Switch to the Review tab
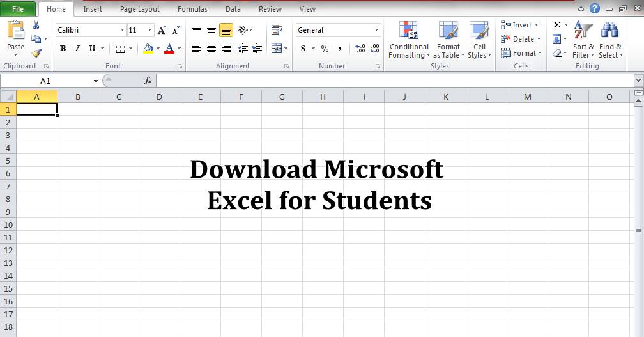Image resolution: width=644 pixels, height=337 pixels. click(x=270, y=8)
